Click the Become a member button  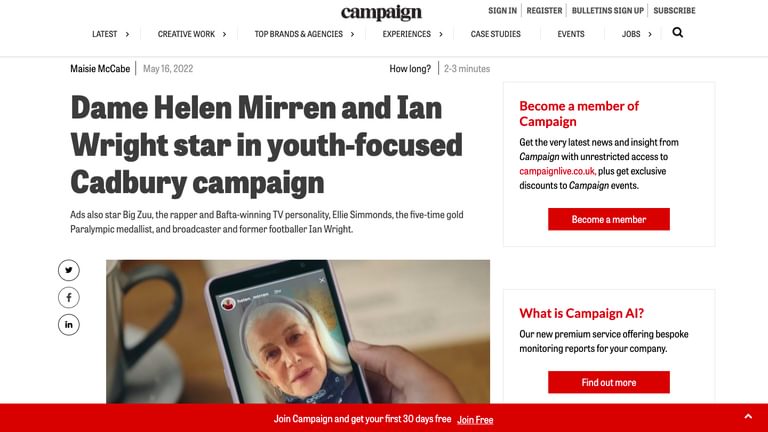click(609, 219)
